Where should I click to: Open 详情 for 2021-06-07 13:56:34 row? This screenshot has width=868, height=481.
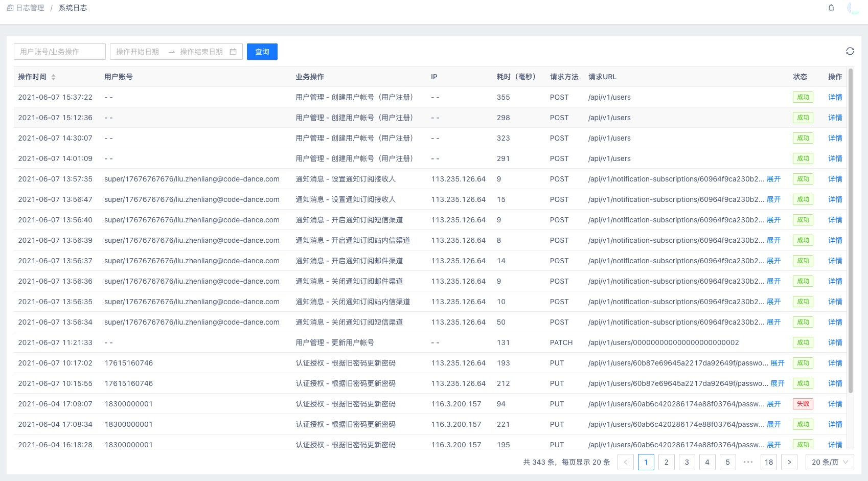point(835,322)
